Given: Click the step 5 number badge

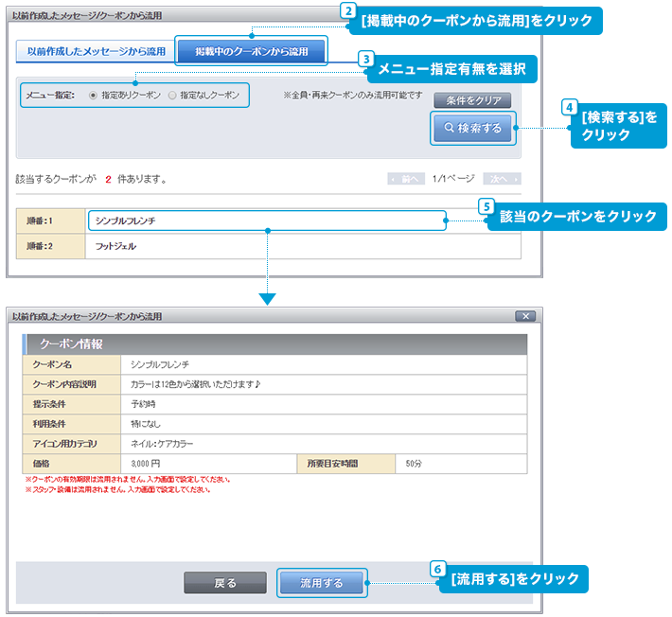Looking at the screenshot, I should [x=486, y=204].
